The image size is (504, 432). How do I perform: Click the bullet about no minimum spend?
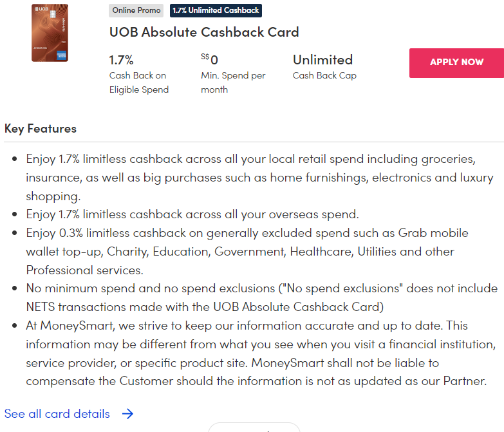[x=262, y=297]
